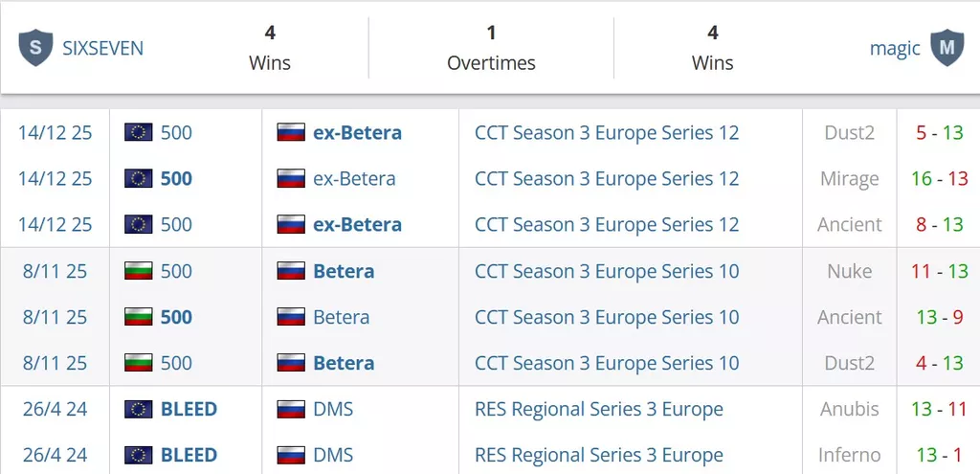This screenshot has height=474, width=980.
Task: Click the 16 - 13 Mirage score
Action: [939, 178]
